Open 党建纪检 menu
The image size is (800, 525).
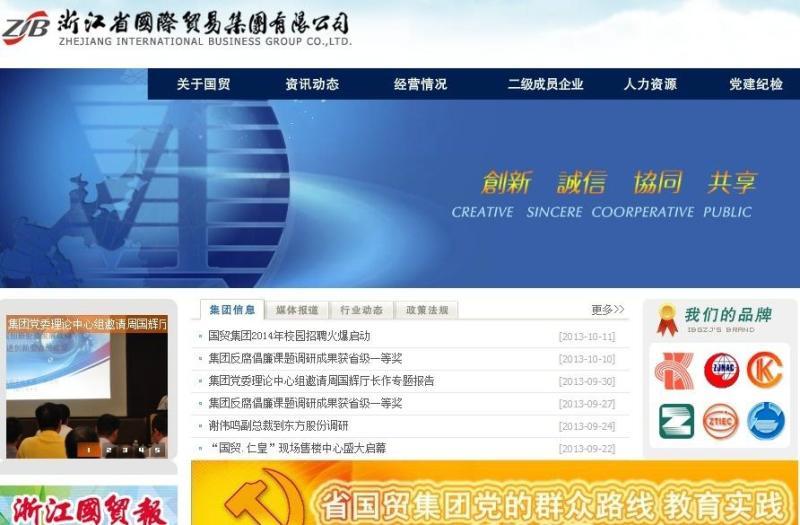click(x=756, y=84)
